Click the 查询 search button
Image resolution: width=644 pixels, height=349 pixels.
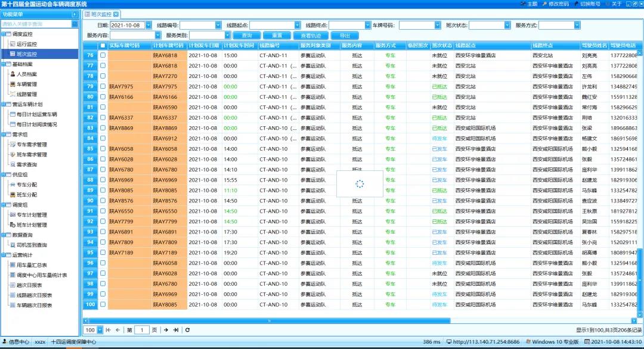coord(246,36)
